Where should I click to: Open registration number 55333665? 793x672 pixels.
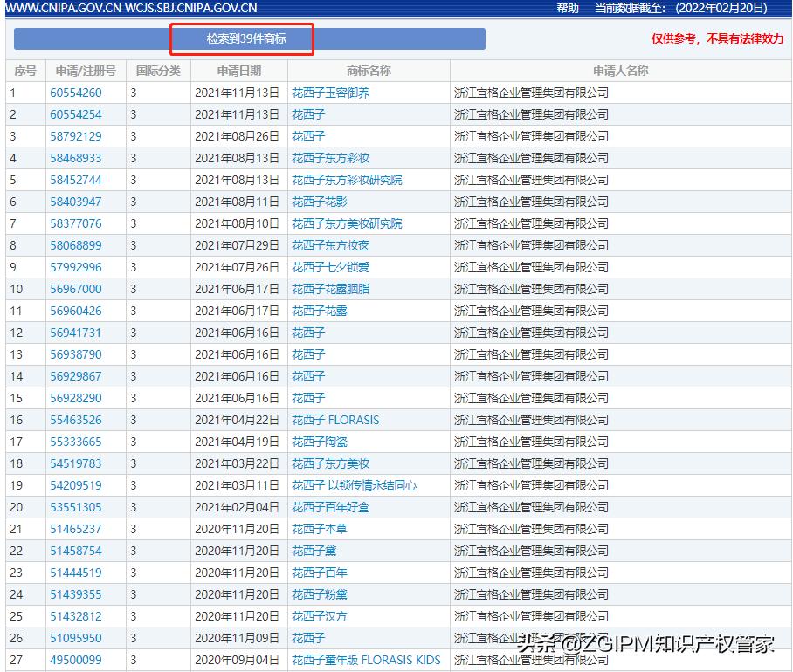click(x=76, y=442)
